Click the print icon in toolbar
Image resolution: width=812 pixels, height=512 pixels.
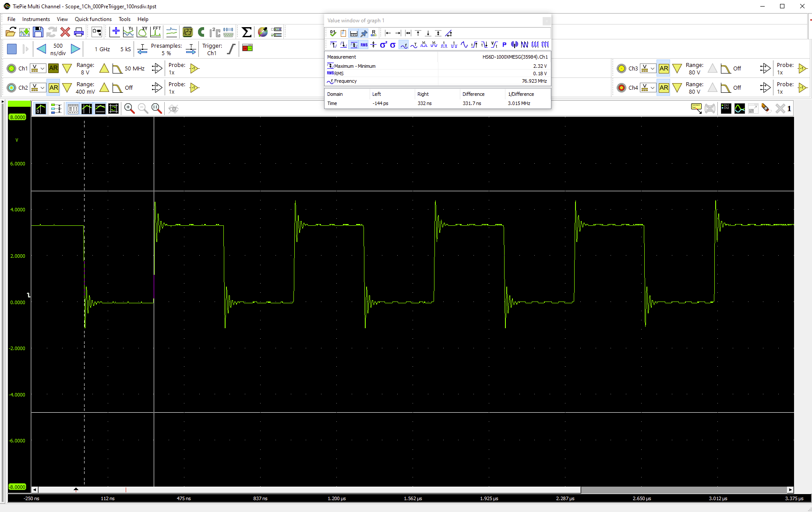79,32
